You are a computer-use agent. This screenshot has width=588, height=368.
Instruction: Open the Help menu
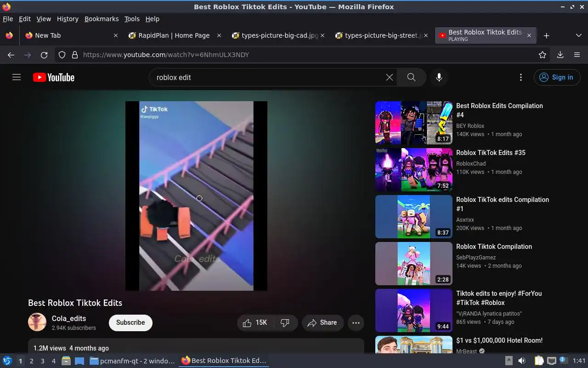pos(153,19)
